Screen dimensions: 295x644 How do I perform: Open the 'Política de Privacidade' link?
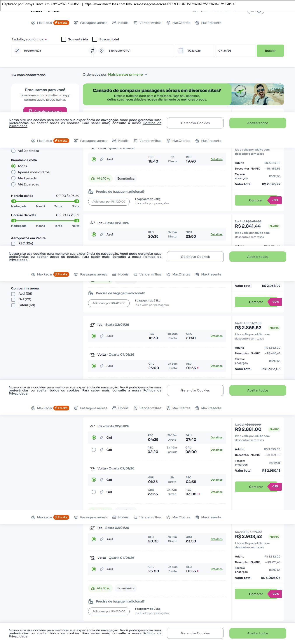pos(152,123)
